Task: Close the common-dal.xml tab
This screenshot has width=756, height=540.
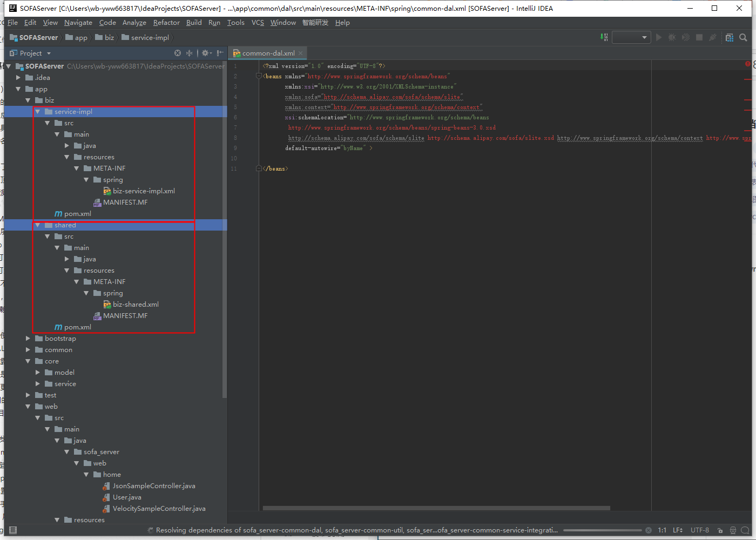Action: (301, 53)
